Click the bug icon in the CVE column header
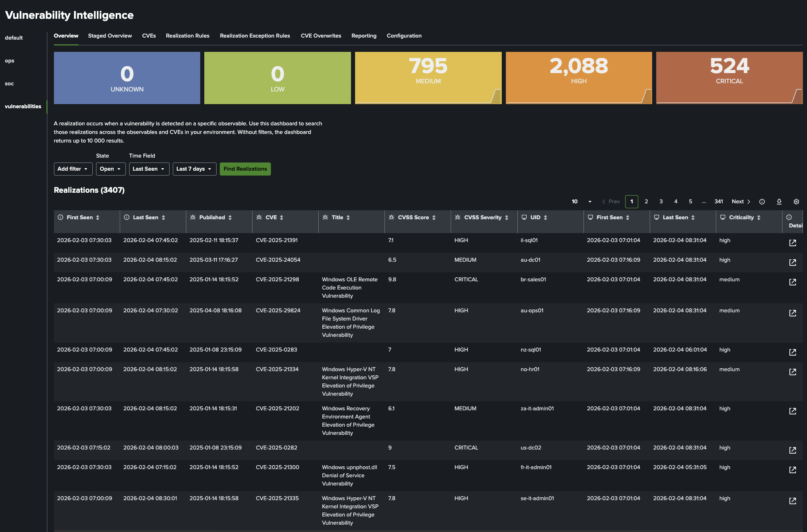The width and height of the screenshot is (807, 532). tap(259, 217)
